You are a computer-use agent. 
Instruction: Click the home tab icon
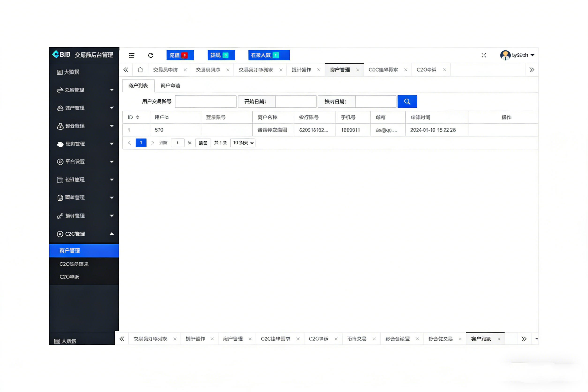(x=140, y=70)
